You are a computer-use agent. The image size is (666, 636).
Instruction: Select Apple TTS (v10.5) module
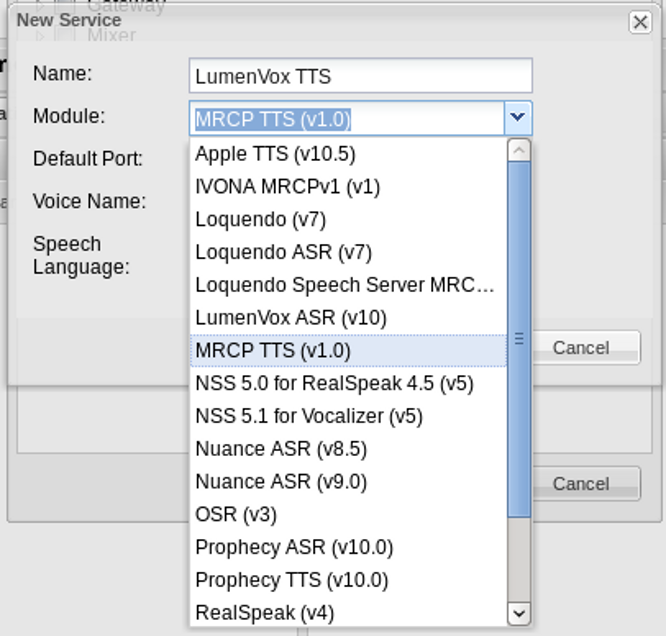[x=348, y=154]
